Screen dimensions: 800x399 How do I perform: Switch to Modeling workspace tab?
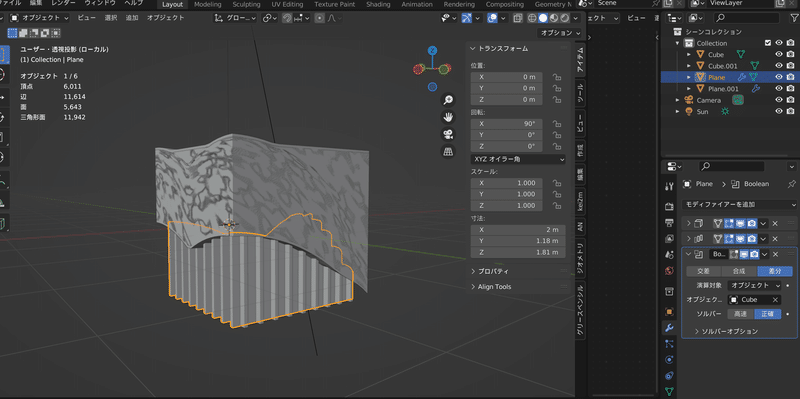point(208,5)
